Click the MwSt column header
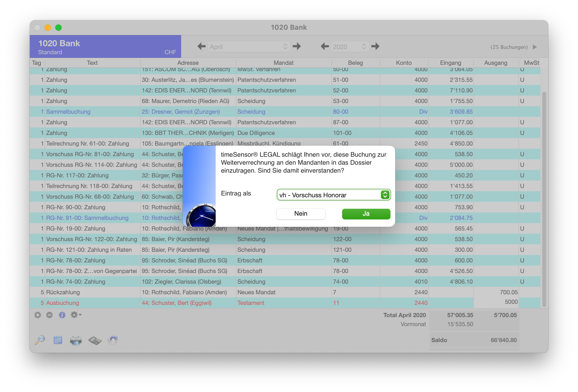Screen dimensions: 578x392 (x=532, y=63)
